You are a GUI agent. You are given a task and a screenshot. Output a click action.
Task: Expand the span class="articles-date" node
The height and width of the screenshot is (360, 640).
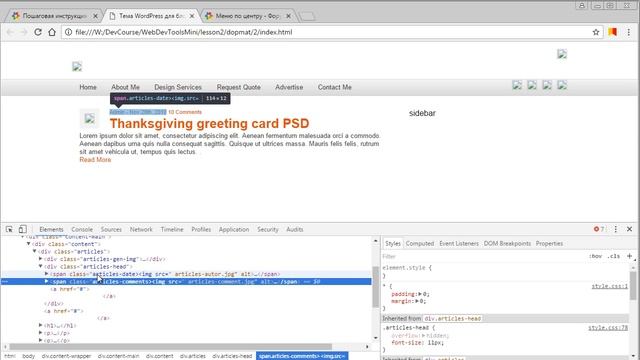[x=47, y=274]
